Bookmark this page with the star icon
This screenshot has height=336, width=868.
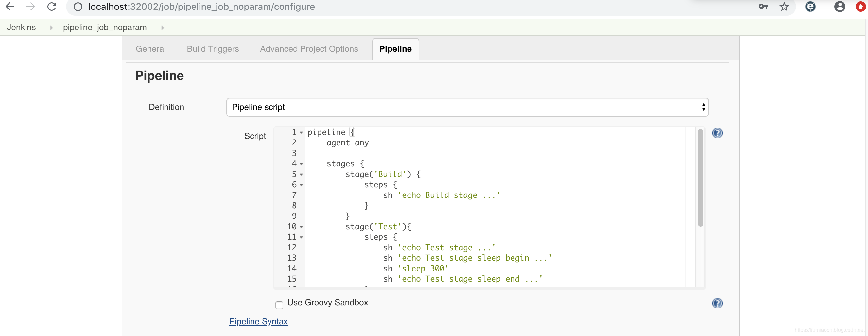784,7
